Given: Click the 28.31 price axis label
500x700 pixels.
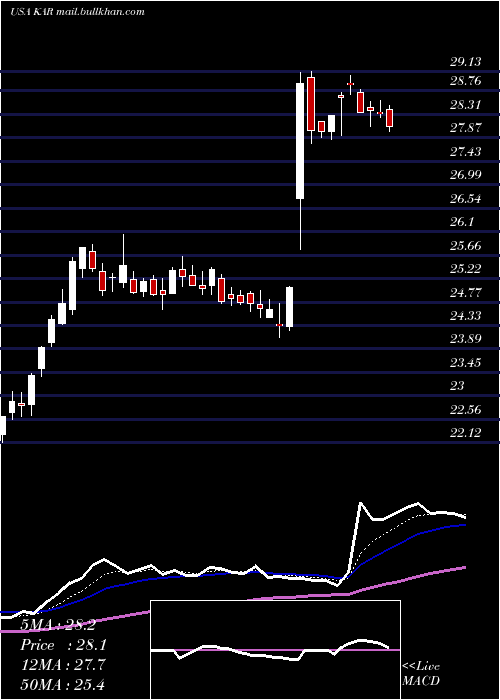Looking at the screenshot, I should [x=465, y=105].
